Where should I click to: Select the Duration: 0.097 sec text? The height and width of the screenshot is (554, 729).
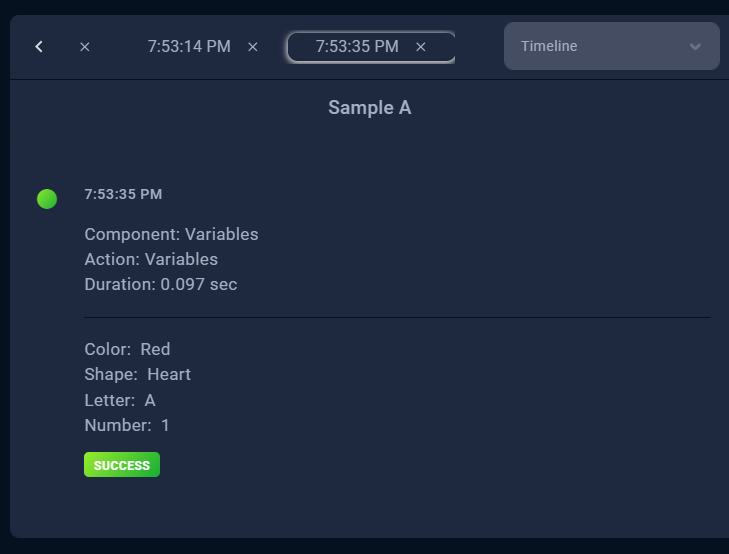[x=161, y=284]
